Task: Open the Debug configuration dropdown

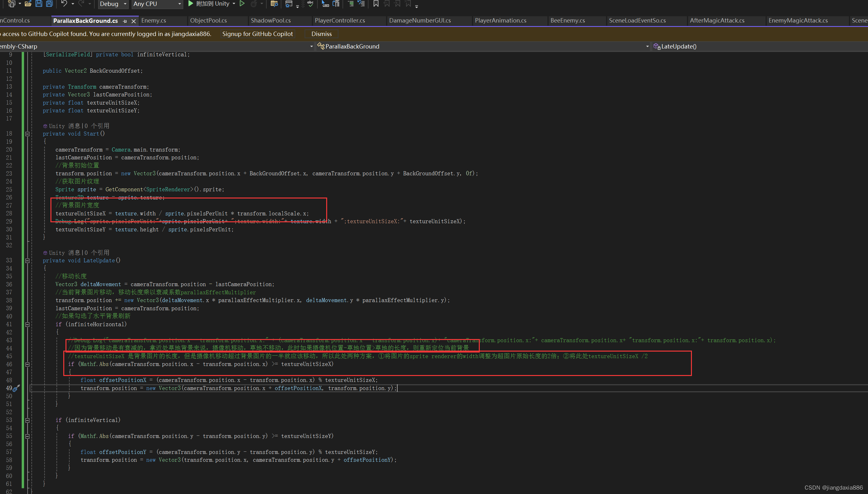Action: click(x=113, y=4)
